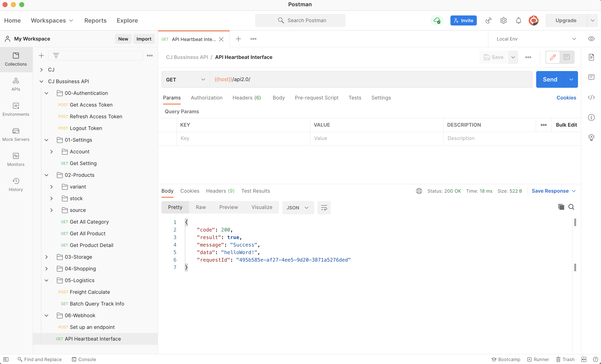Expand the 03-Storage folder
Image resolution: width=601 pixels, height=364 pixels.
pyautogui.click(x=46, y=257)
